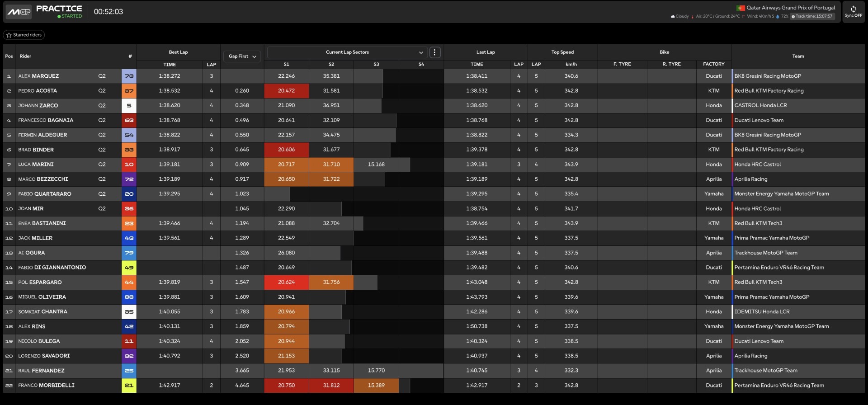This screenshot has width=868, height=405.
Task: Toggle the Sync OFF button
Action: pos(853,12)
